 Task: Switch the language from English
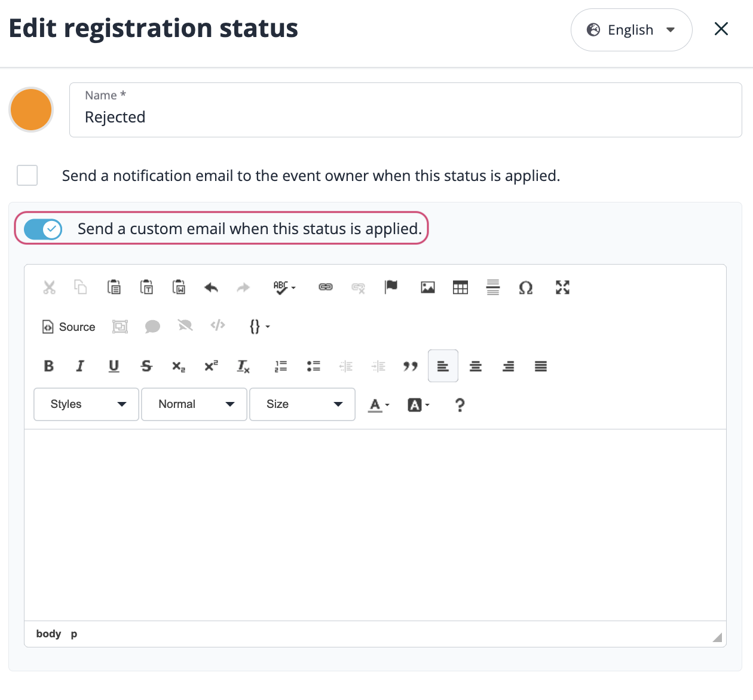pyautogui.click(x=631, y=29)
